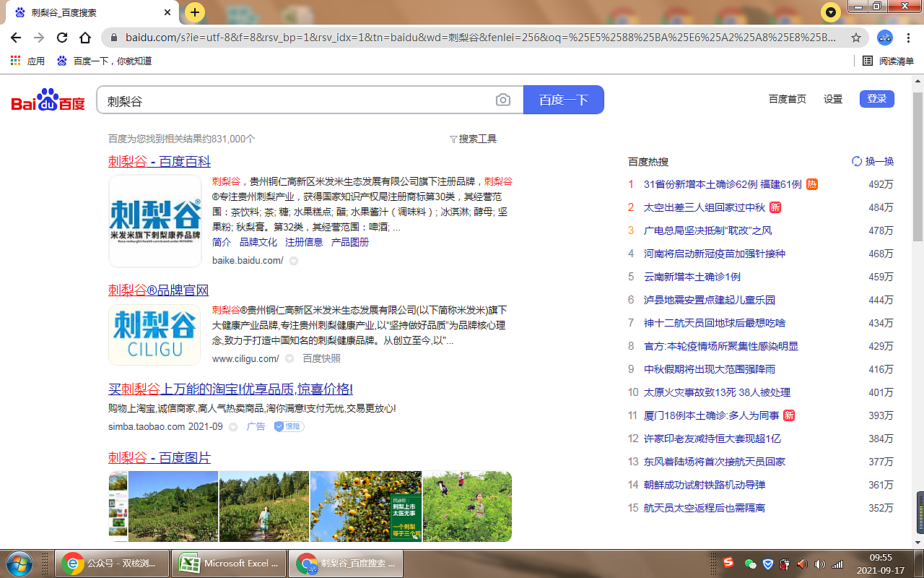This screenshot has height=578, width=924.
Task: Open hot search 厦门18例本土确诊:多人为同事
Action: 712,415
